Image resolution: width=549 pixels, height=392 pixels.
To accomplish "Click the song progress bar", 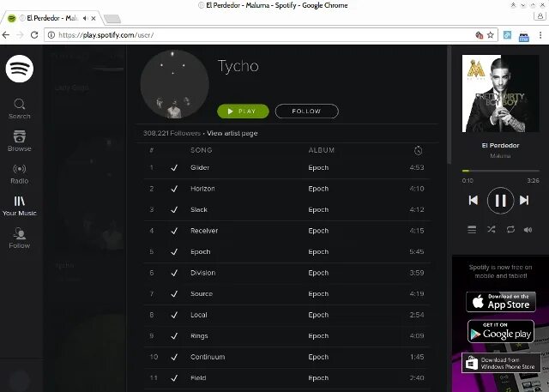I will pos(501,171).
